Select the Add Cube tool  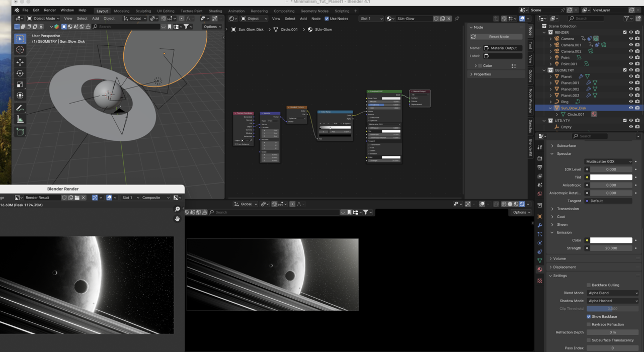tap(20, 132)
